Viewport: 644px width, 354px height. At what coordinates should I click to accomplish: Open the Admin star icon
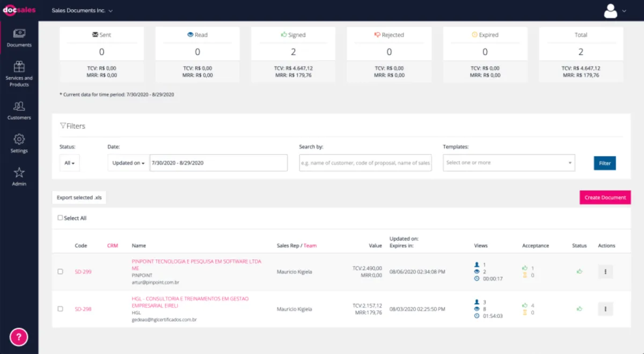point(19,172)
